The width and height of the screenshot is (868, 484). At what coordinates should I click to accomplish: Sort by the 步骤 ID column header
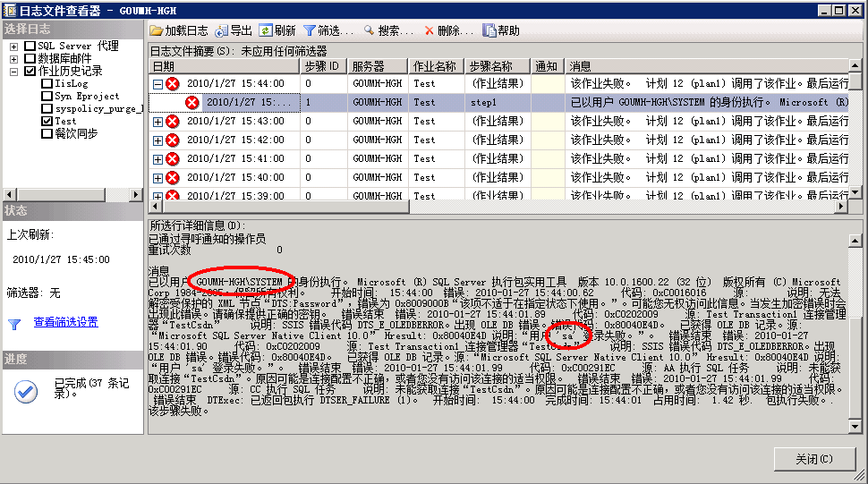pyautogui.click(x=323, y=66)
